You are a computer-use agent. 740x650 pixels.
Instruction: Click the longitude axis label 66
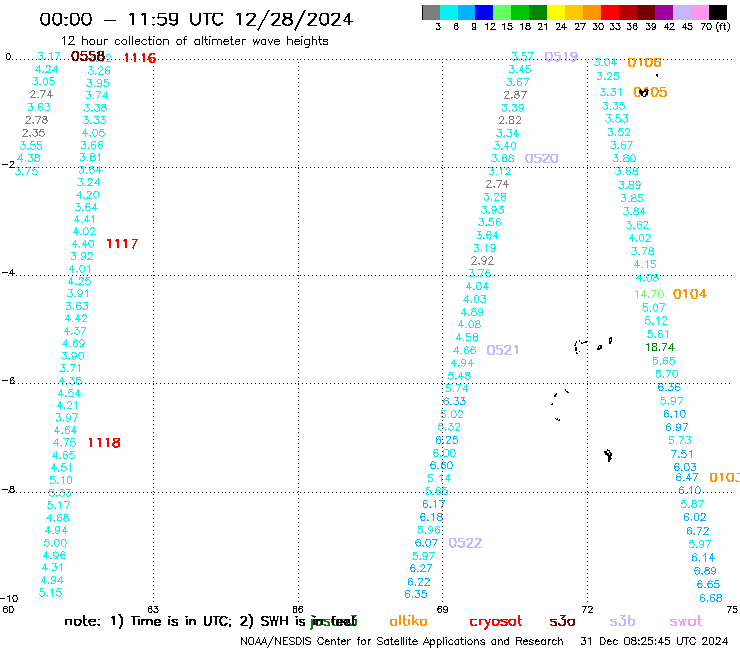298,609
